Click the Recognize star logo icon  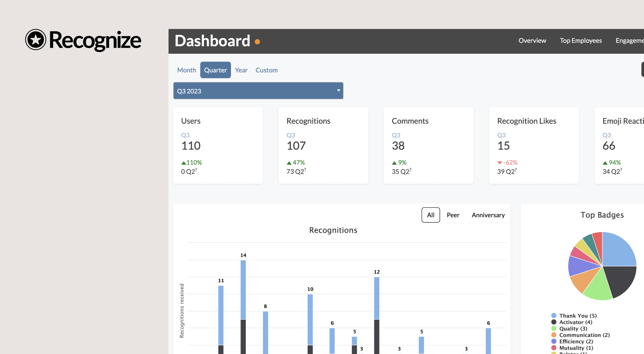pos(36,40)
